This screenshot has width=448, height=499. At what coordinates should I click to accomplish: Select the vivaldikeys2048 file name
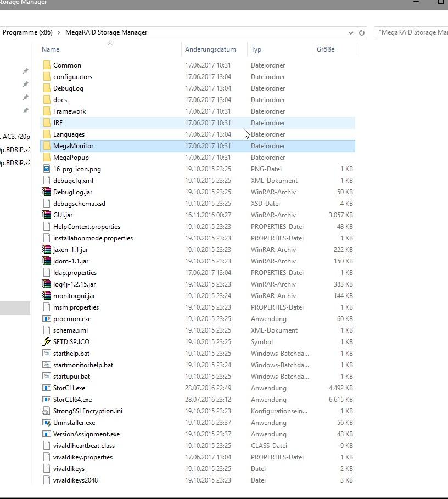(x=75, y=480)
